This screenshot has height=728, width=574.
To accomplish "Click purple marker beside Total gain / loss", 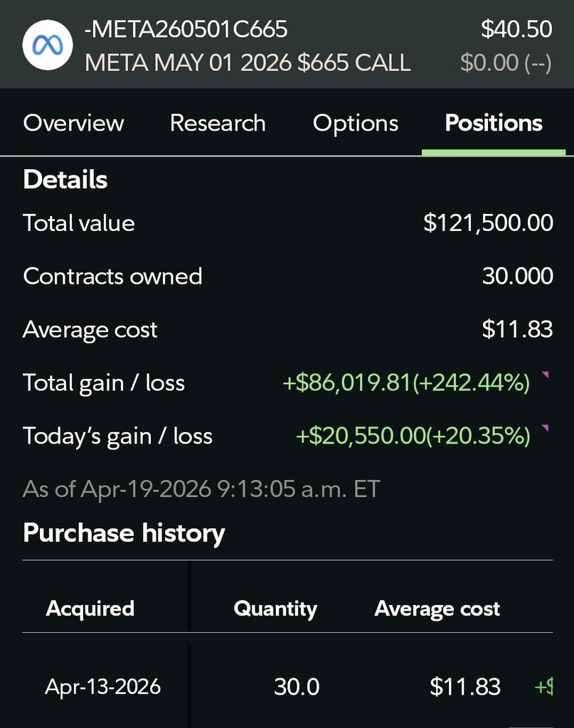I will [x=546, y=374].
